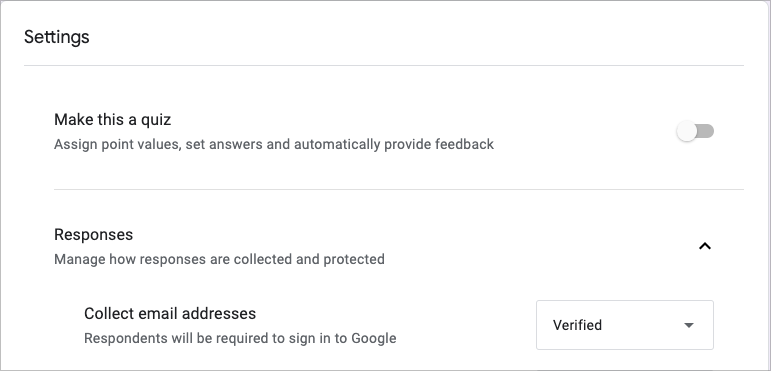Screen dimensions: 771x371
Task: Click Respondents will be required to sign in text
Action: (240, 339)
